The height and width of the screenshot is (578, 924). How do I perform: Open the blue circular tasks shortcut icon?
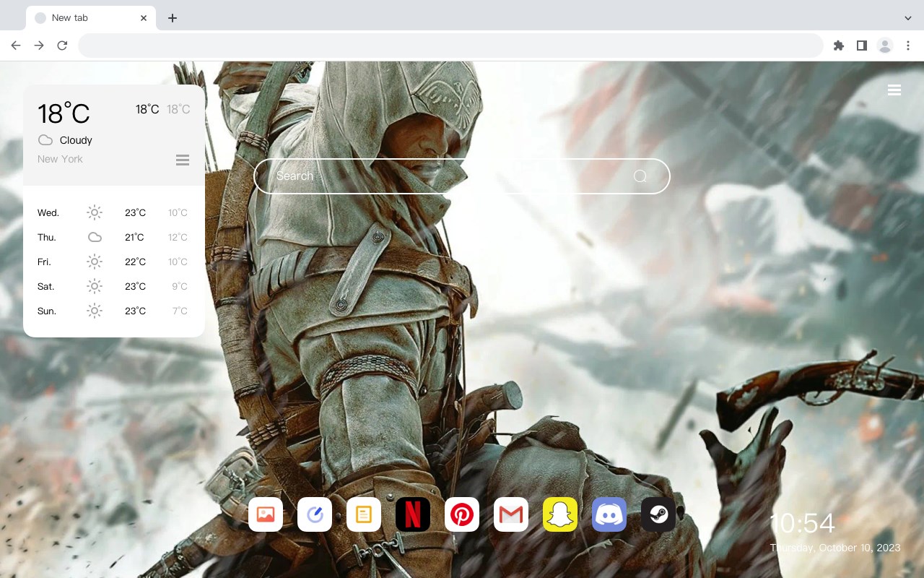[x=315, y=514]
